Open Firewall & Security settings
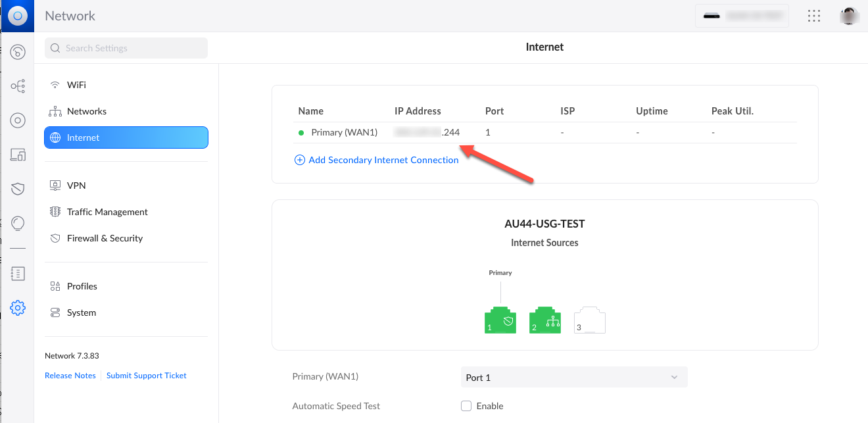 [x=105, y=238]
